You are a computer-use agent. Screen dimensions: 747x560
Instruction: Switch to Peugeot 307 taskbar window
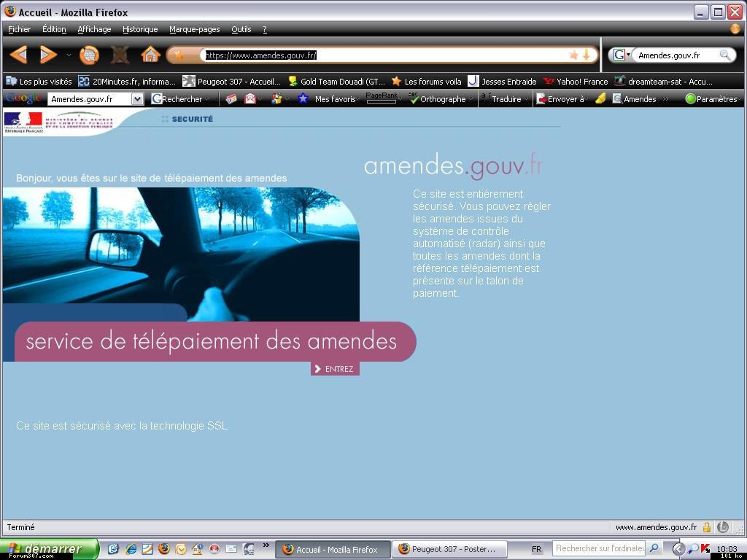point(447,549)
